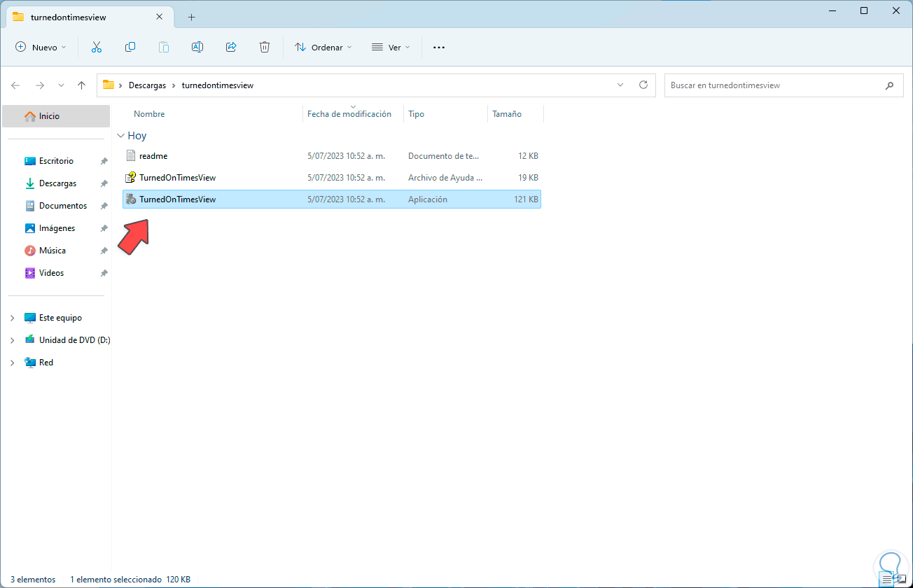Unpin Descargas from quick access
Image resolution: width=913 pixels, height=588 pixels.
tap(104, 183)
